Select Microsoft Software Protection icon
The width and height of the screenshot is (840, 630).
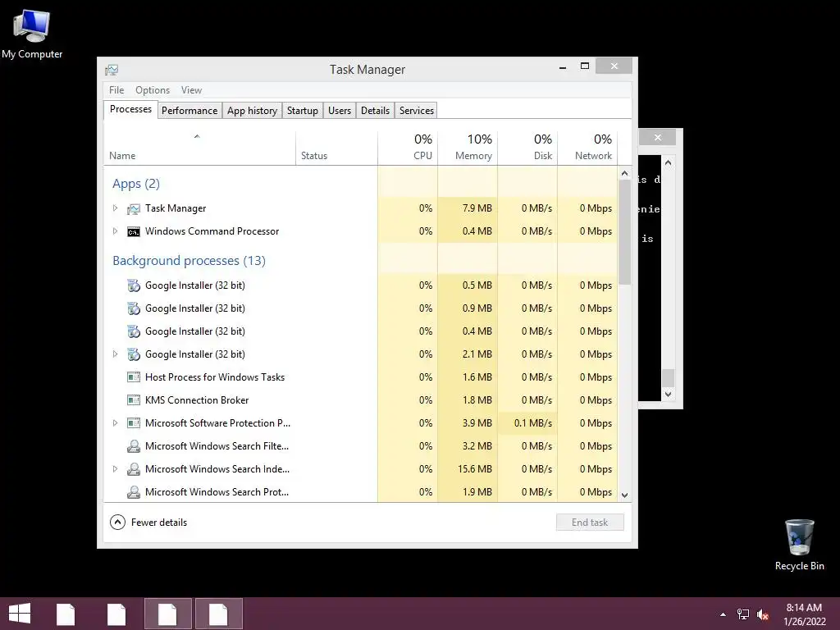click(x=134, y=423)
